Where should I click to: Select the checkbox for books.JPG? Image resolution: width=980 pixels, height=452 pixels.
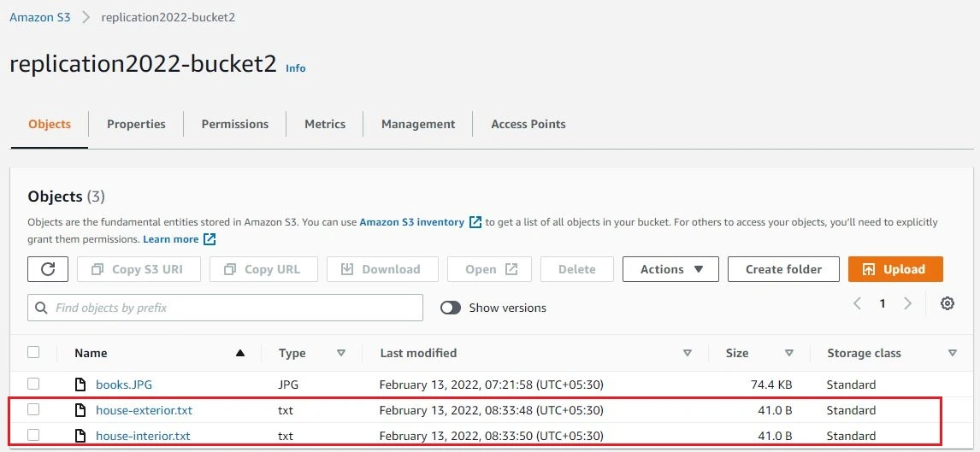pyautogui.click(x=33, y=384)
